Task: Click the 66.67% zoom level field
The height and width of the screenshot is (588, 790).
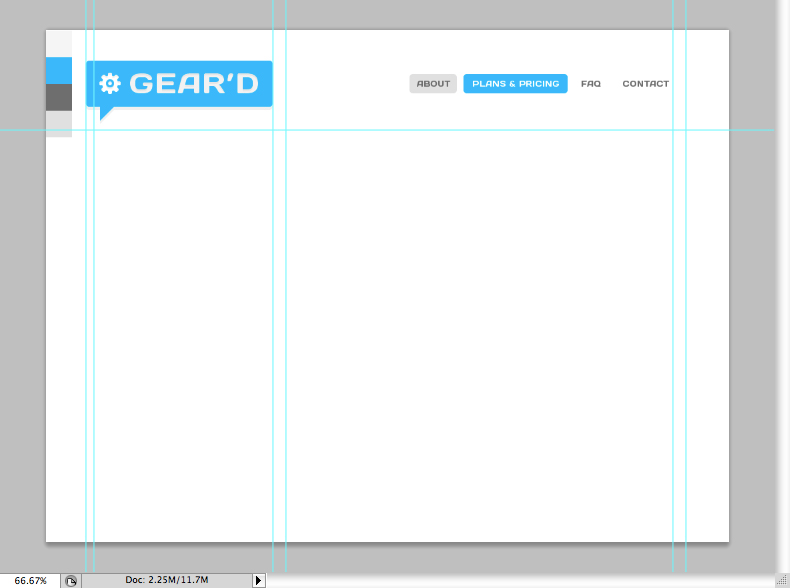Action: click(30, 580)
